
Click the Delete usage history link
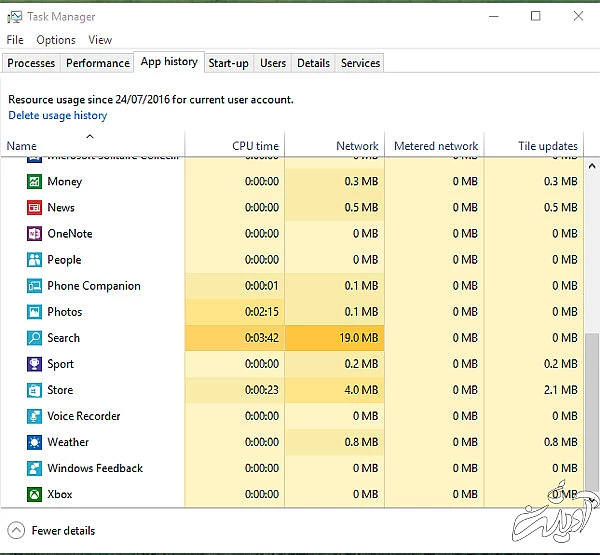click(58, 116)
